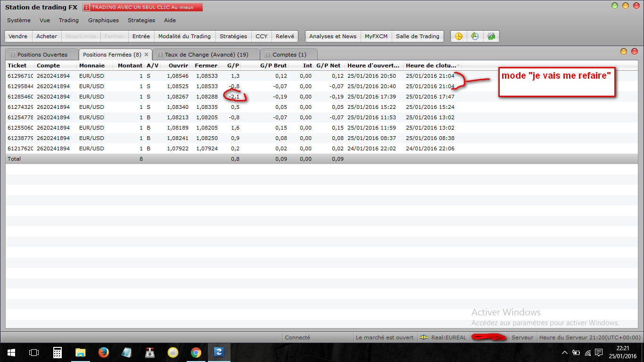Toggle one-click trading red banner
The image size is (644, 362).
tap(143, 8)
